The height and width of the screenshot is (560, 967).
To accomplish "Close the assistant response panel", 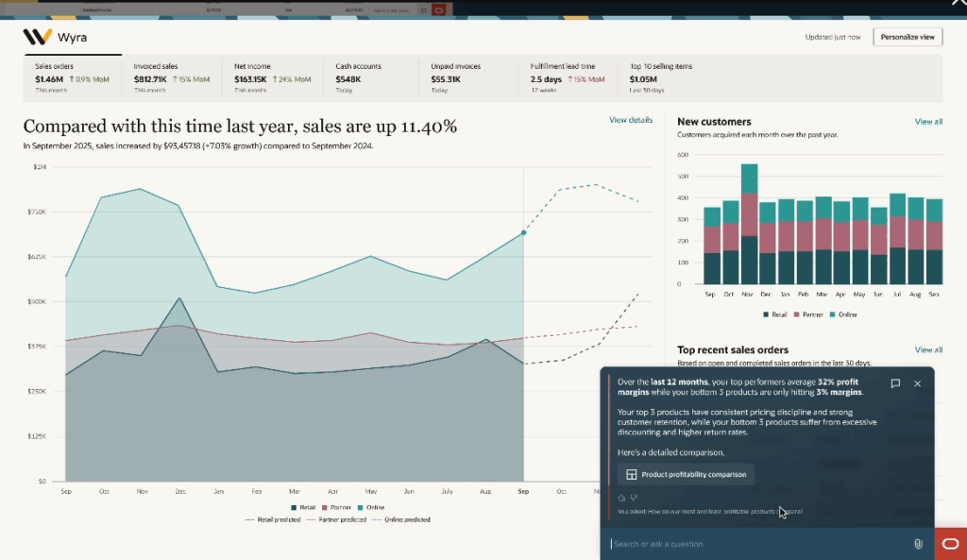I will click(917, 383).
